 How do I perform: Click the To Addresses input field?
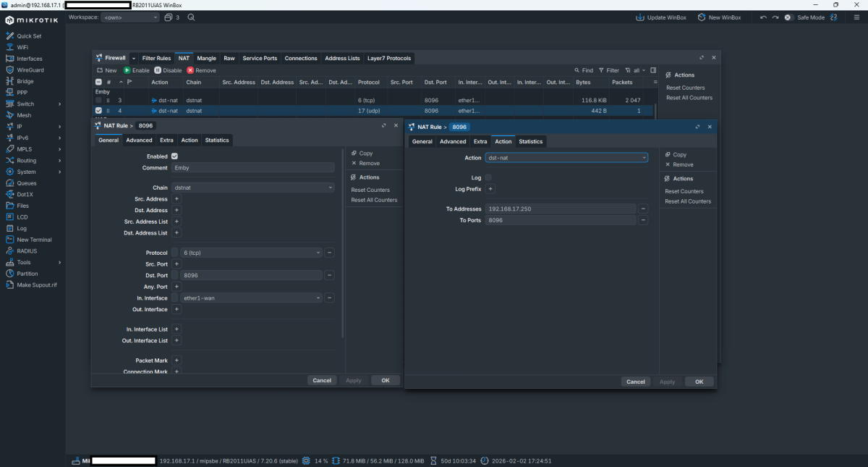coord(561,209)
